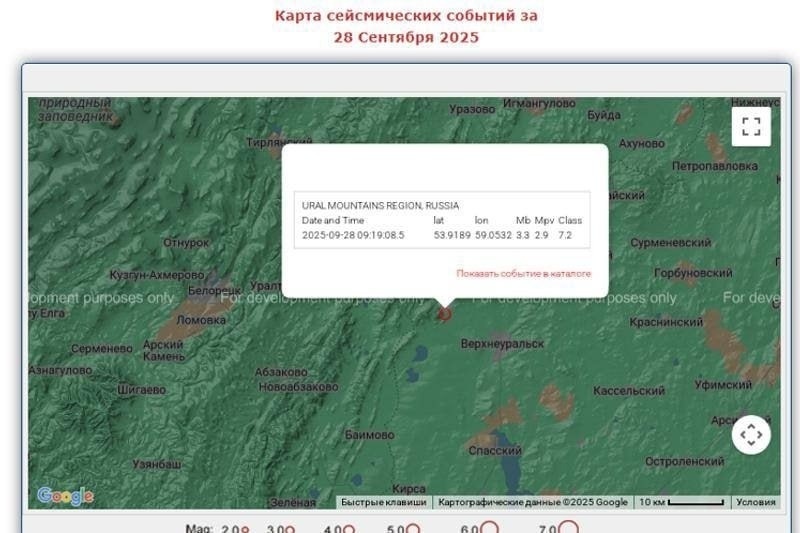The image size is (800, 533).
Task: Click the Новоабзаково map label
Action: [x=298, y=387]
